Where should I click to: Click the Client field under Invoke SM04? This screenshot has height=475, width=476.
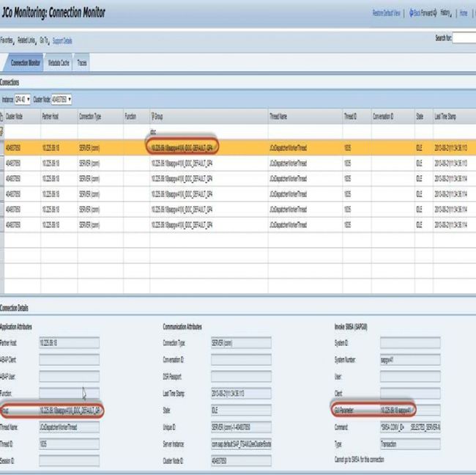pos(410,394)
